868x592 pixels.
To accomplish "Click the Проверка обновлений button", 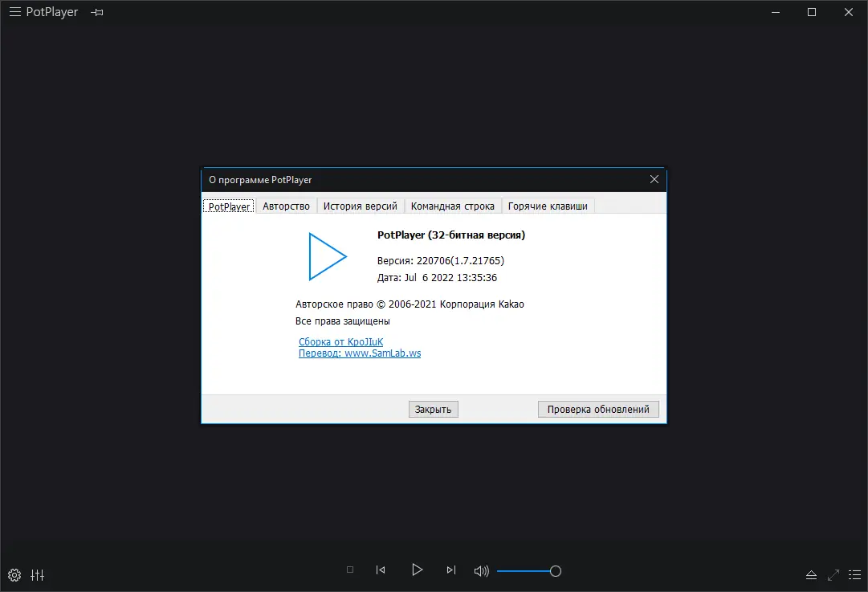I will (598, 409).
